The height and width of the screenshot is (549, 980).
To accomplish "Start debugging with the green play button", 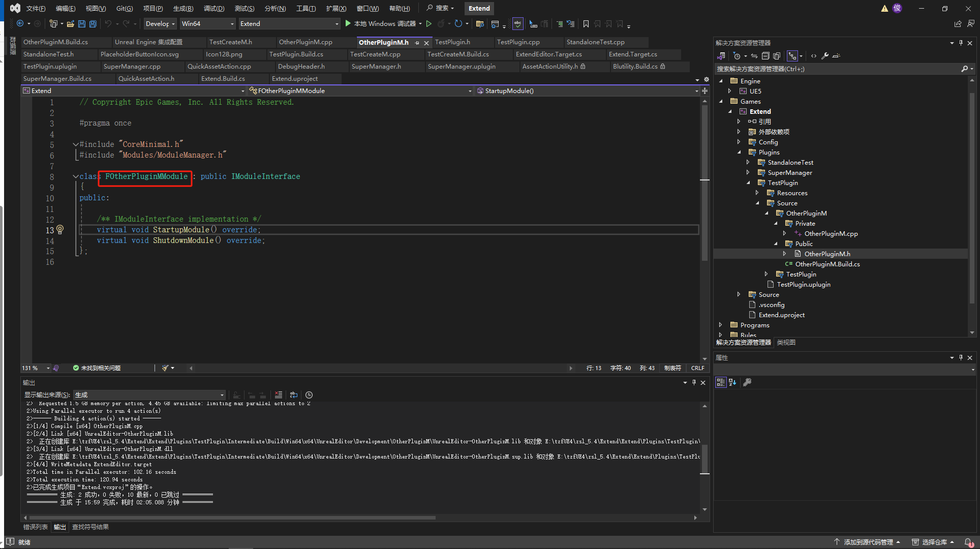I will 348,23.
